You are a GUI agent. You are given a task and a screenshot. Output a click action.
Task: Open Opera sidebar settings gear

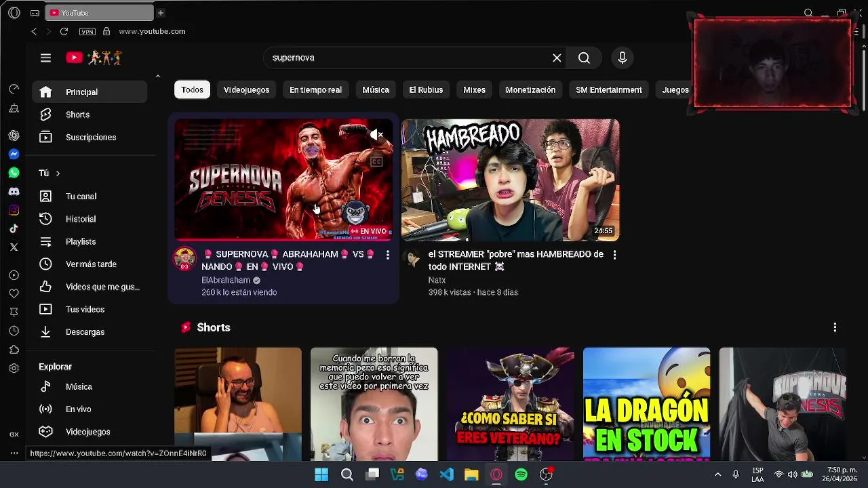coord(14,368)
